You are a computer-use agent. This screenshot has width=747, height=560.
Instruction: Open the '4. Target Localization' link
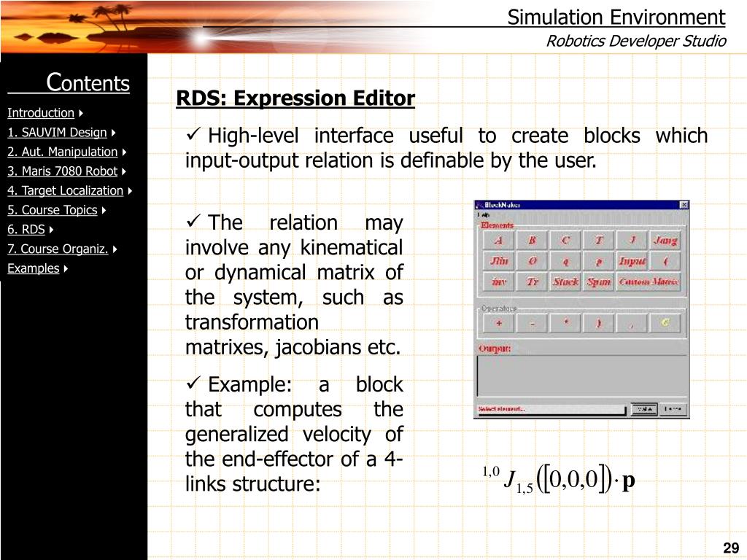[x=65, y=190]
